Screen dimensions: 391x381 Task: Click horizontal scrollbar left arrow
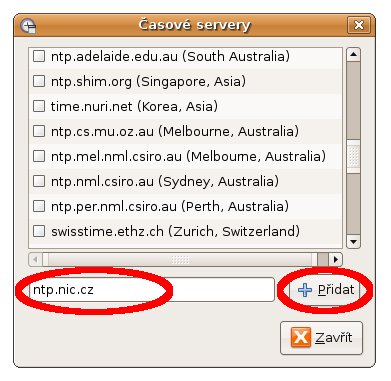coord(35,259)
